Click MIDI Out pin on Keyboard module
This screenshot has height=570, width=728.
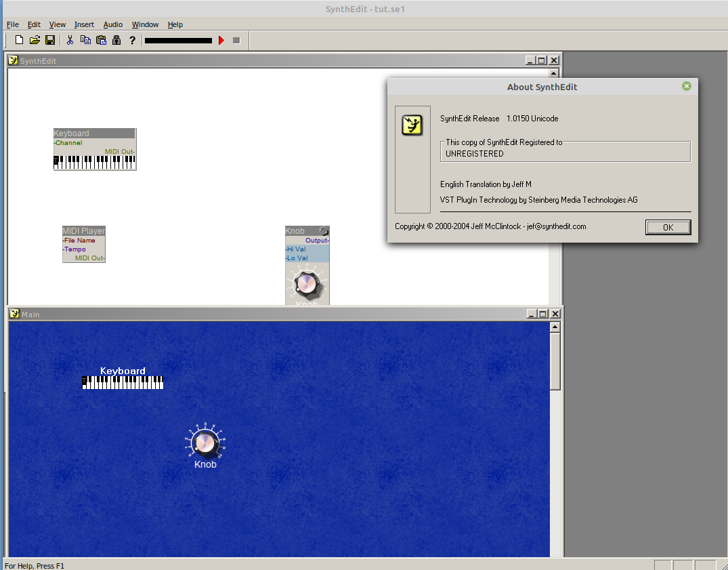tap(120, 151)
